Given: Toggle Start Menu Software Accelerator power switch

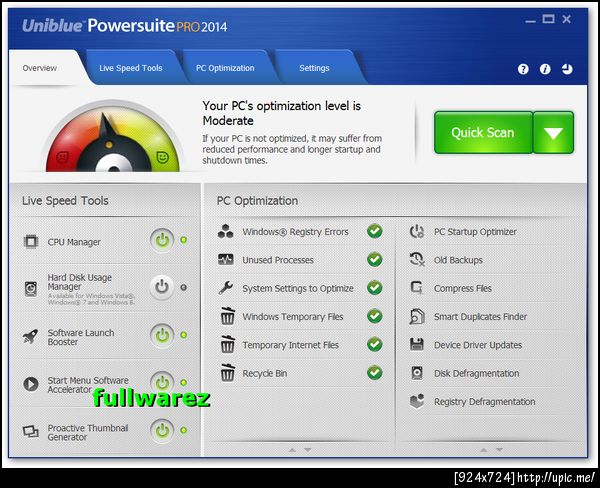Looking at the screenshot, I should (x=162, y=382).
